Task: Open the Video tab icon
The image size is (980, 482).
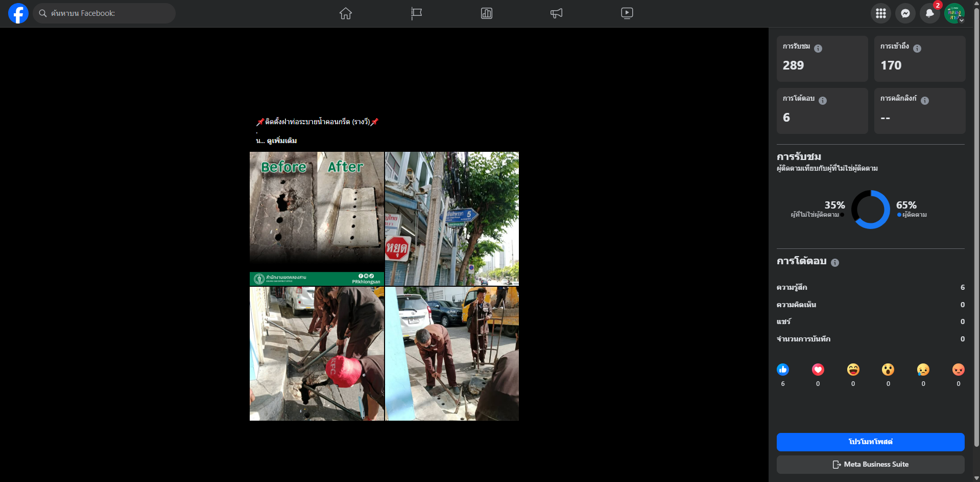Action: [627, 13]
